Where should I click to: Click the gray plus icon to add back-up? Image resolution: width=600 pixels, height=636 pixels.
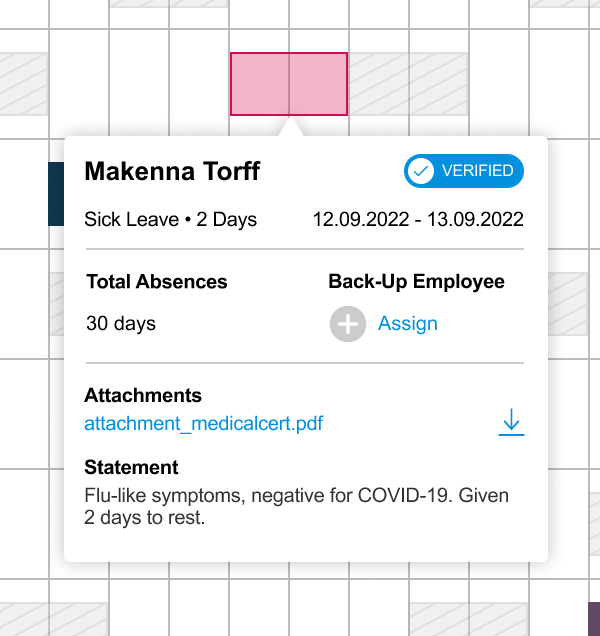click(x=348, y=324)
